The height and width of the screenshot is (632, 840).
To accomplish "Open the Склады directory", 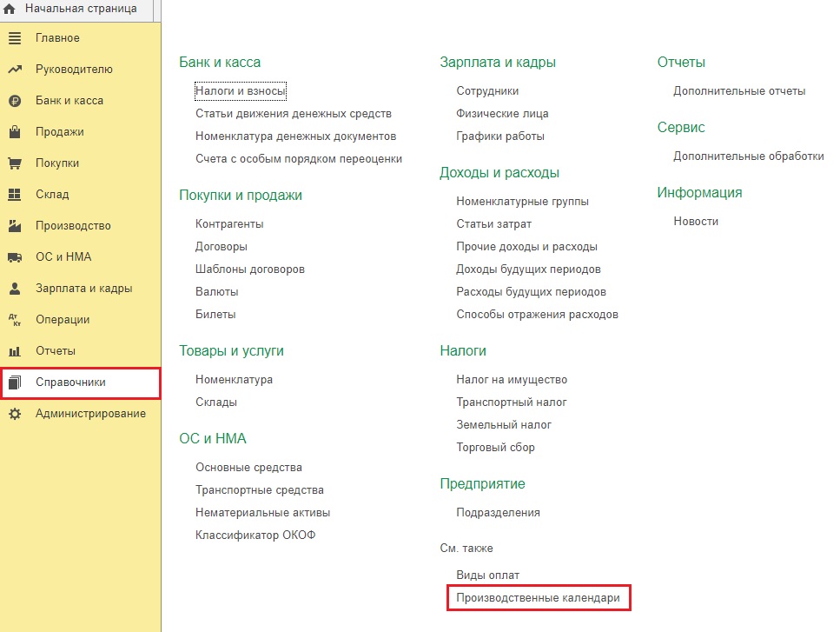I will click(216, 402).
